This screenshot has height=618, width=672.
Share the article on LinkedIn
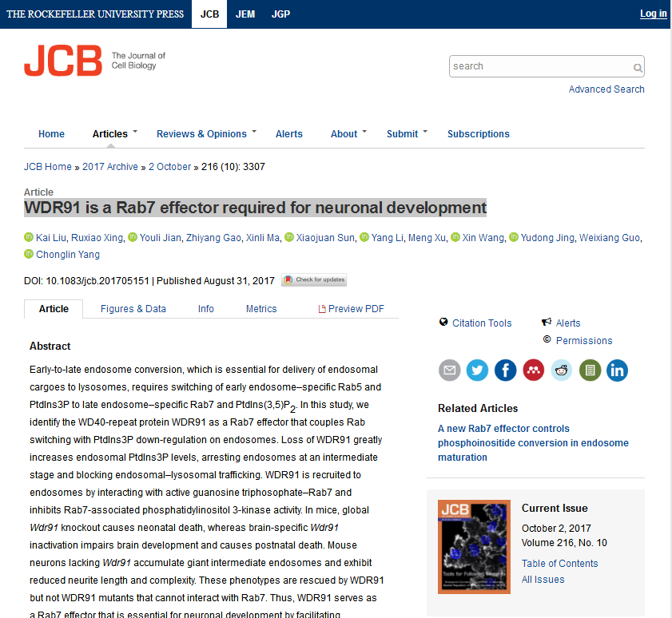(x=617, y=370)
